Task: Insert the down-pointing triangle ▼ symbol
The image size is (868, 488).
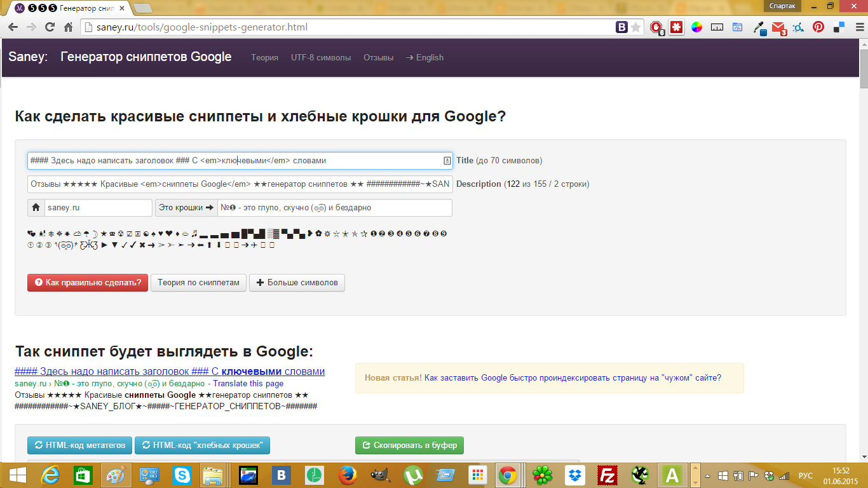Action: [x=114, y=245]
